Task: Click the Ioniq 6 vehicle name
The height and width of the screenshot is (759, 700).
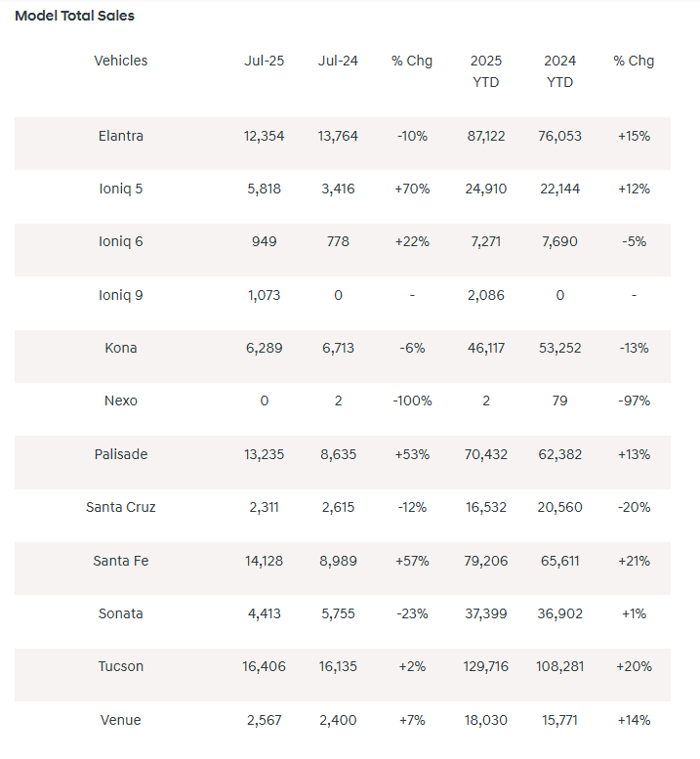Action: click(121, 241)
